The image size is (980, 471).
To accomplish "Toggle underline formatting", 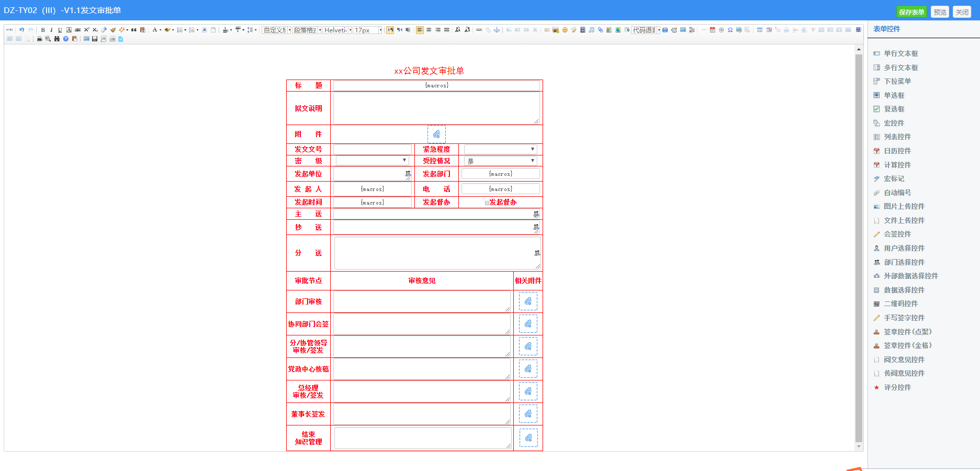I will [x=60, y=30].
